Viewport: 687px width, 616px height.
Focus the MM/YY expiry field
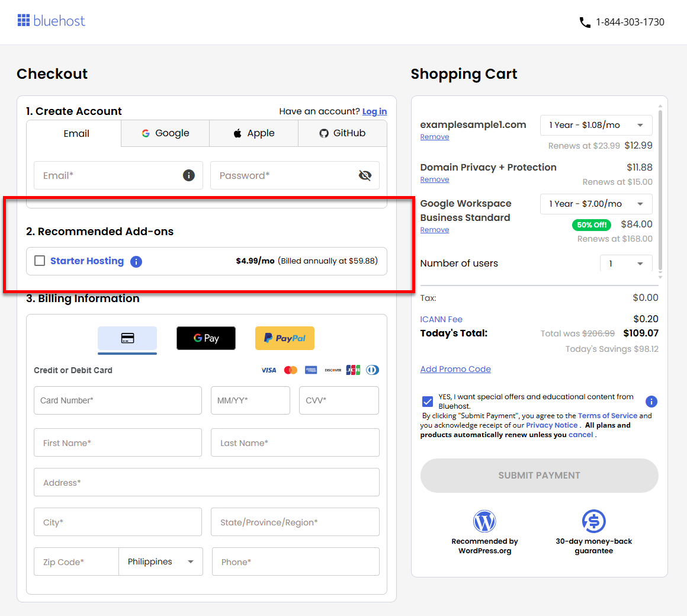click(251, 400)
